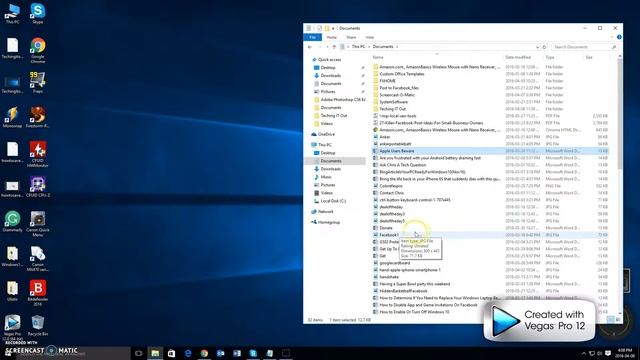Expand the ribbon with the chevron
This screenshot has height=360, width=640.
pyautogui.click(x=612, y=37)
